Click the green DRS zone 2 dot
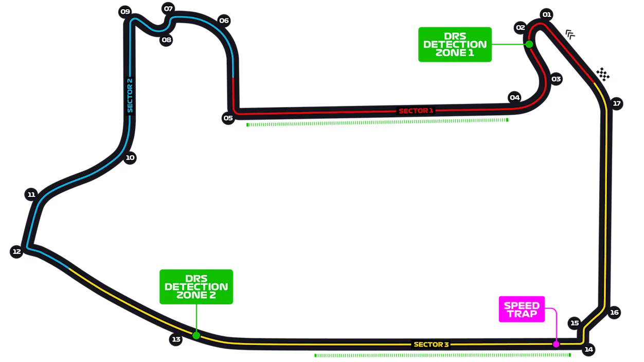This screenshot has width=644, height=362. coord(196,336)
